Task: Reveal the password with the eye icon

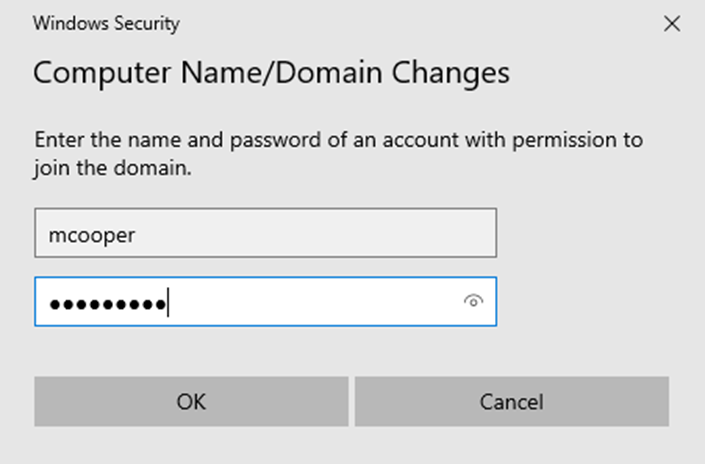Action: coord(473,301)
